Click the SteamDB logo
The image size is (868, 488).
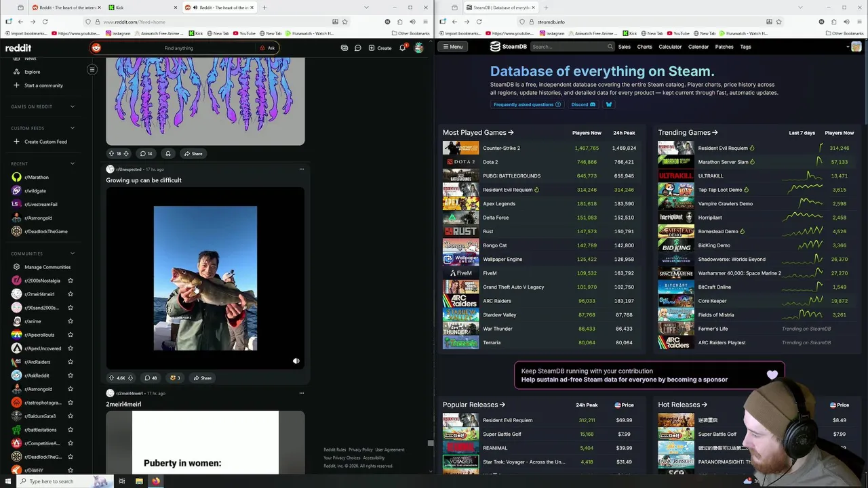click(x=508, y=47)
